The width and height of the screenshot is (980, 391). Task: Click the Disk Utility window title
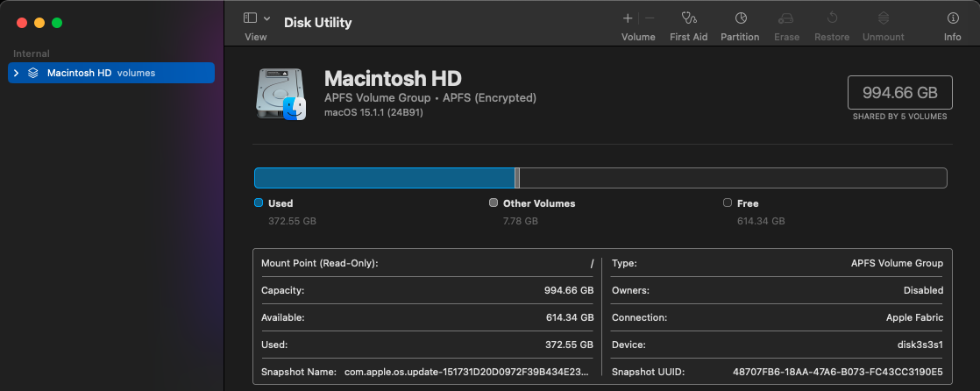point(317,23)
